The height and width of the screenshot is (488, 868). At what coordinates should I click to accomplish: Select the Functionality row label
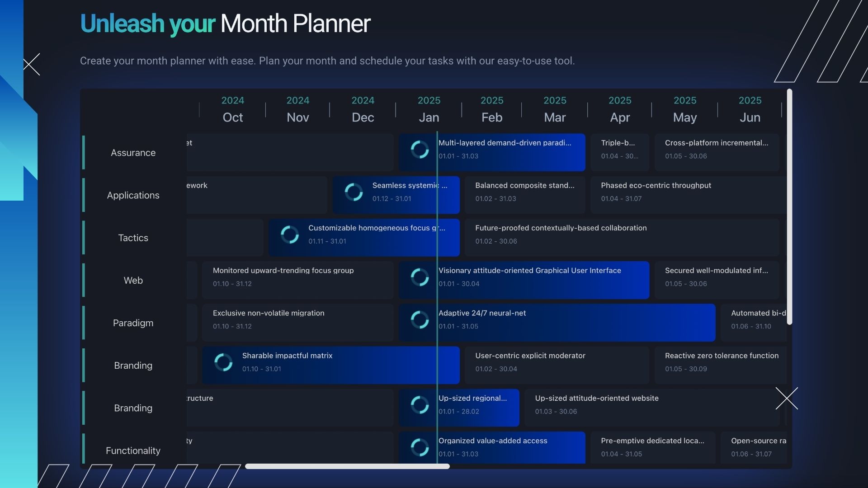point(133,450)
